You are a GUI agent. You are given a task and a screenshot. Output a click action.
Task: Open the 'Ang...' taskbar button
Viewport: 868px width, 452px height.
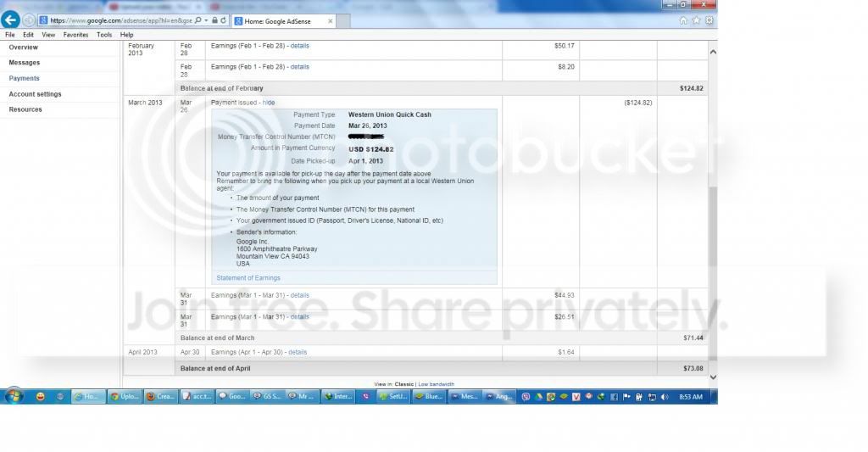[x=498, y=397]
